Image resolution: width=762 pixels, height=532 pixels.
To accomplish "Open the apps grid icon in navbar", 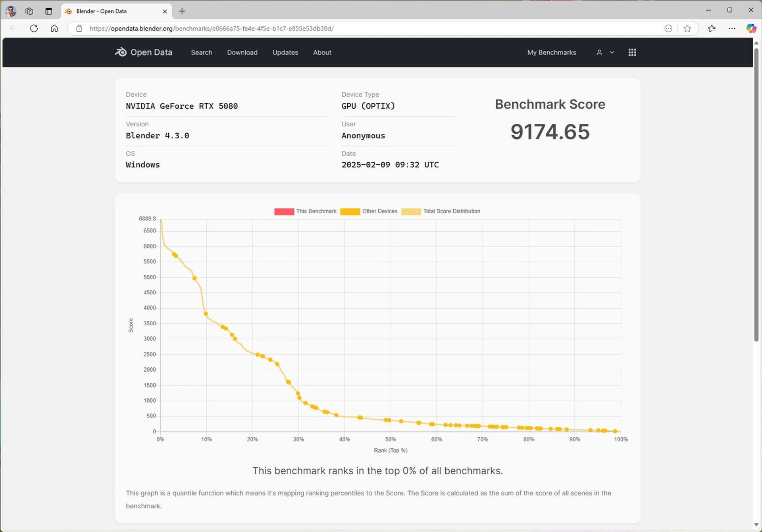I will 632,52.
